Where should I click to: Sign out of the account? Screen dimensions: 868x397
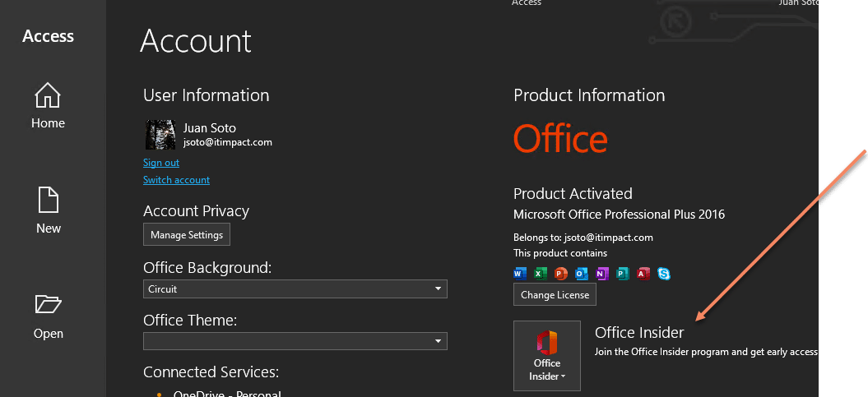point(161,163)
